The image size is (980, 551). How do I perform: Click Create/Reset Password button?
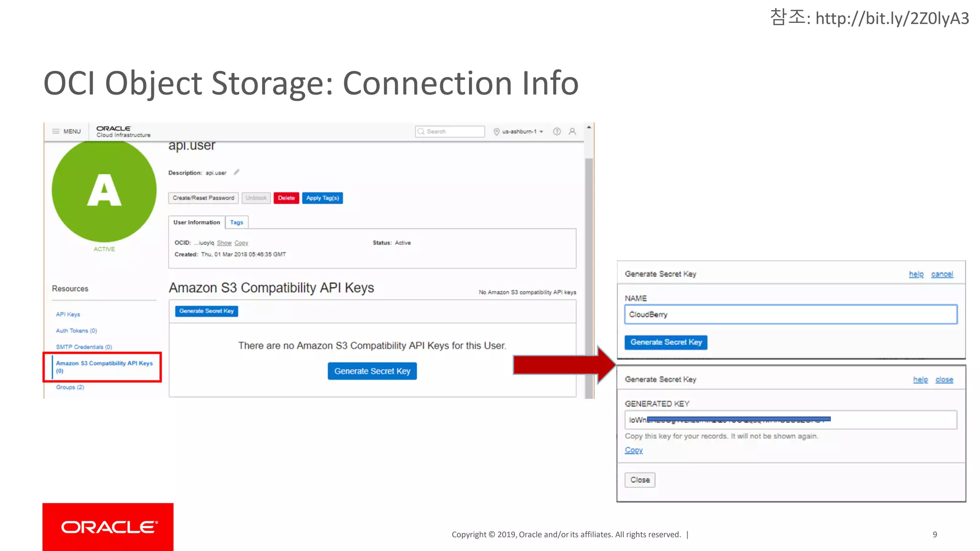203,198
